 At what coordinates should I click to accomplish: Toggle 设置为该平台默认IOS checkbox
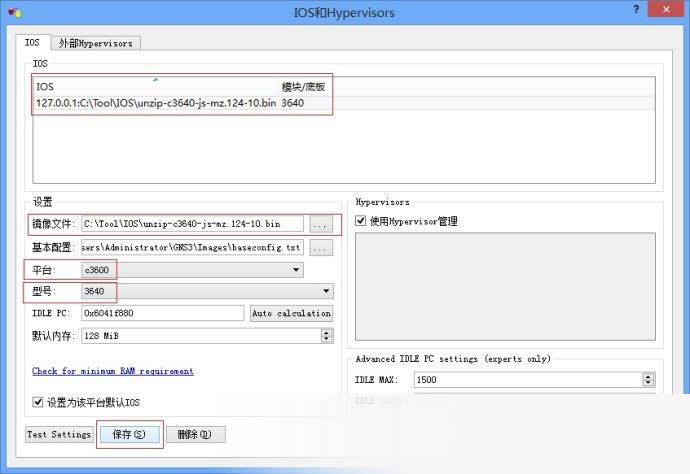click(38, 402)
